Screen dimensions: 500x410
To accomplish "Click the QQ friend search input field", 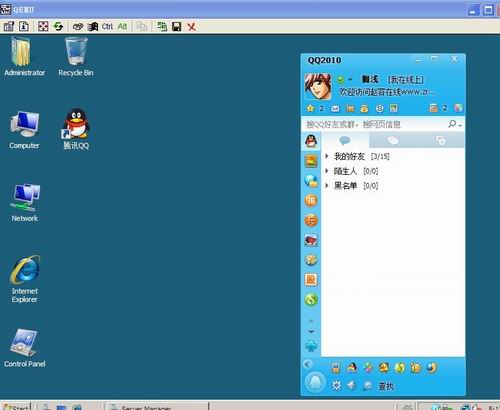I will 375,124.
